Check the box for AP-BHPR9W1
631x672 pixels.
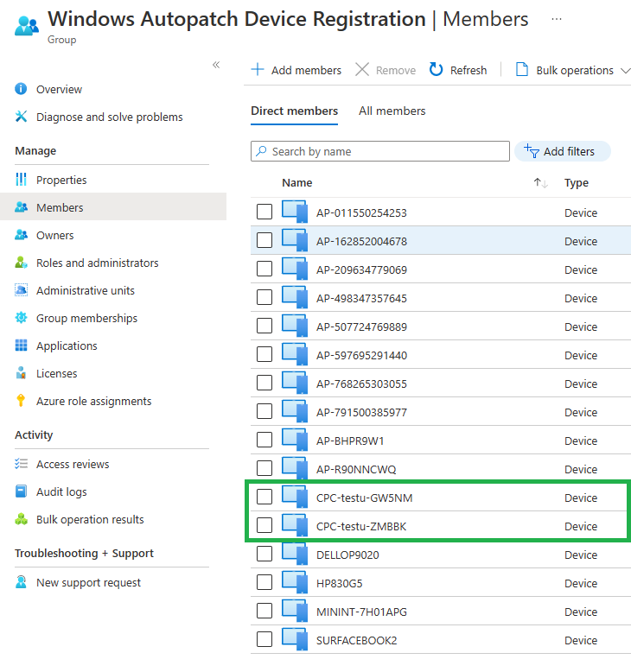point(265,440)
